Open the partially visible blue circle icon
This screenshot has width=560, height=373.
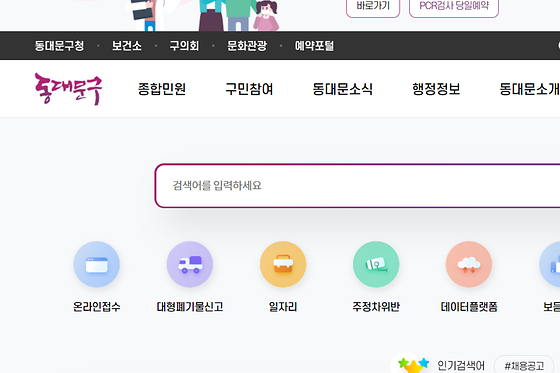(x=550, y=264)
